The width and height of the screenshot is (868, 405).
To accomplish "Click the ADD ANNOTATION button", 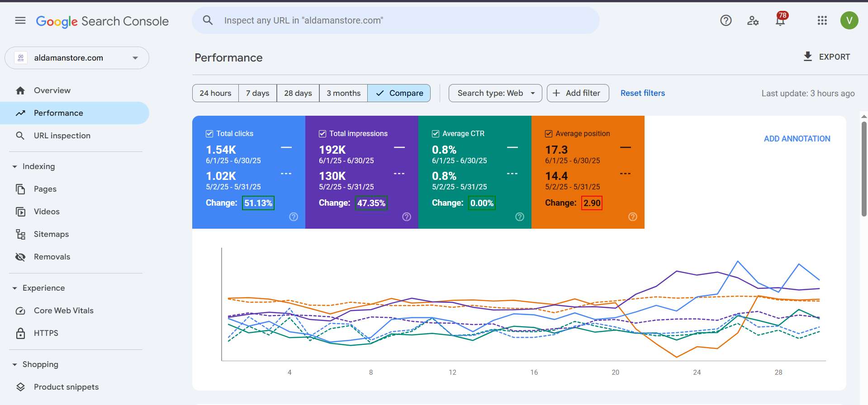I will tap(797, 139).
